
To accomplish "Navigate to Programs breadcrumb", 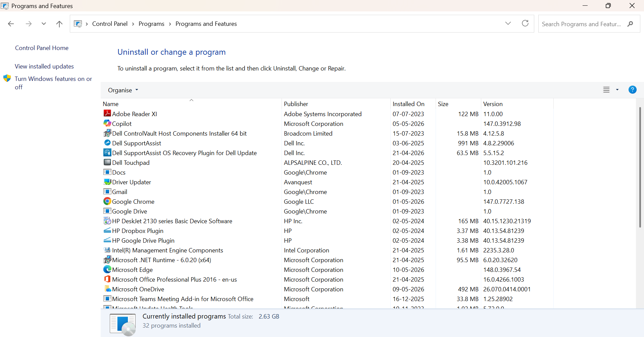I will (x=151, y=24).
